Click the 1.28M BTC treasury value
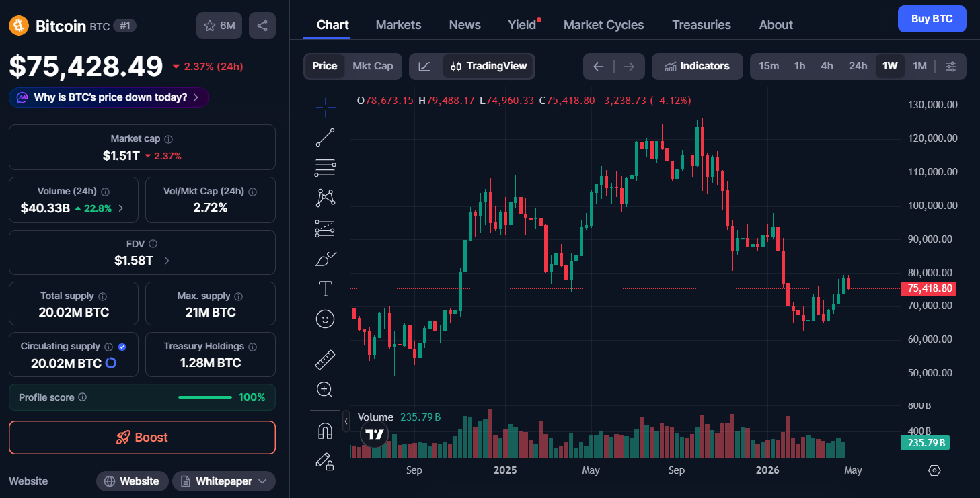Screen dimensions: 980x498 211,363
